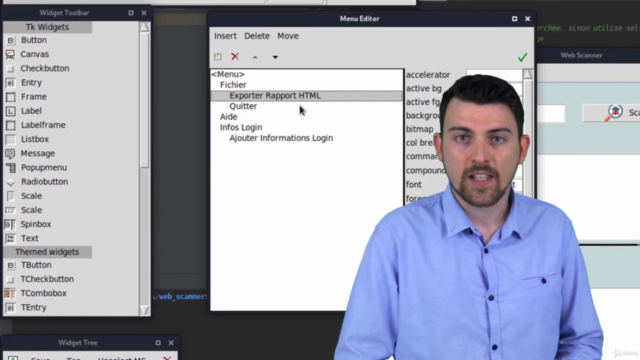Select the Popupmenu widget icon
The width and height of the screenshot is (640, 360).
click(11, 168)
